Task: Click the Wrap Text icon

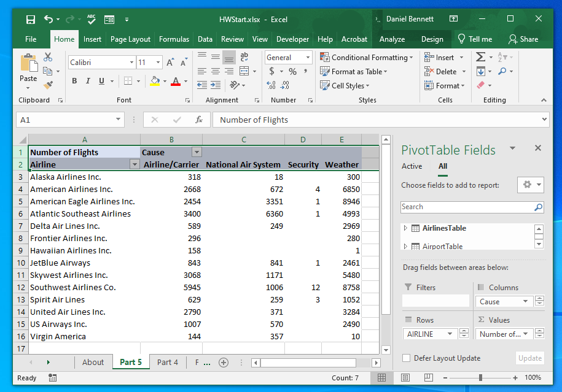Action: pyautogui.click(x=244, y=57)
